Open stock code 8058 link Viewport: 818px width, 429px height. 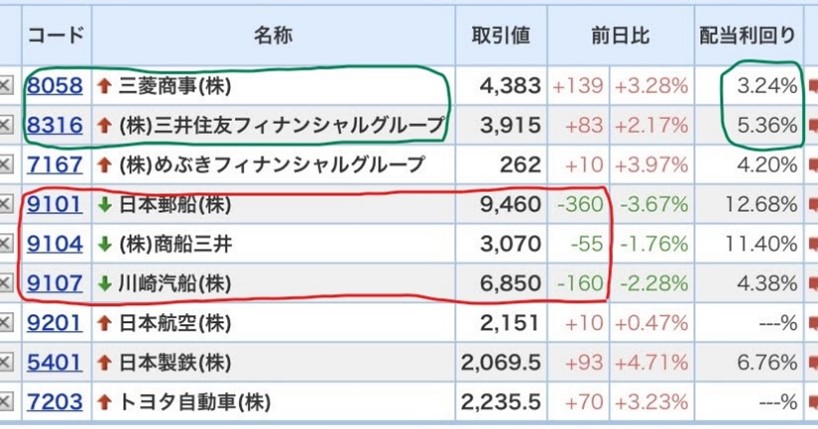(55, 86)
